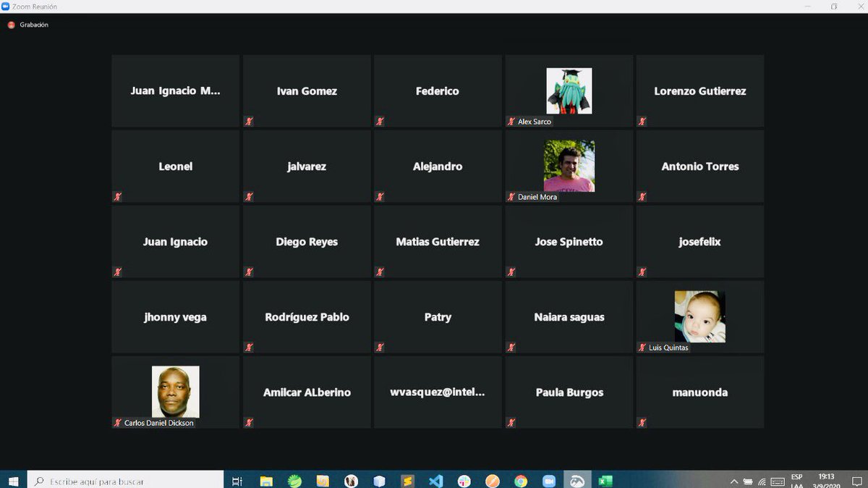Click the name 'wvasquez@intel...'
The height and width of the screenshot is (488, 868).
438,392
